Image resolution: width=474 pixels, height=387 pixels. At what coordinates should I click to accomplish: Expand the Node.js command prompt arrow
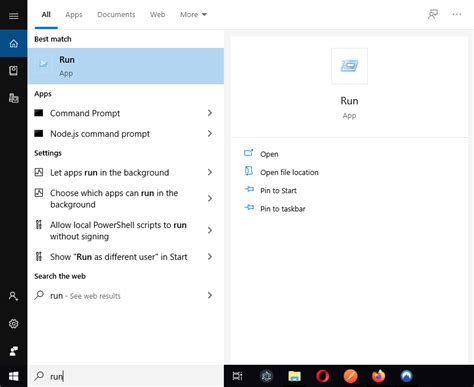coord(210,134)
